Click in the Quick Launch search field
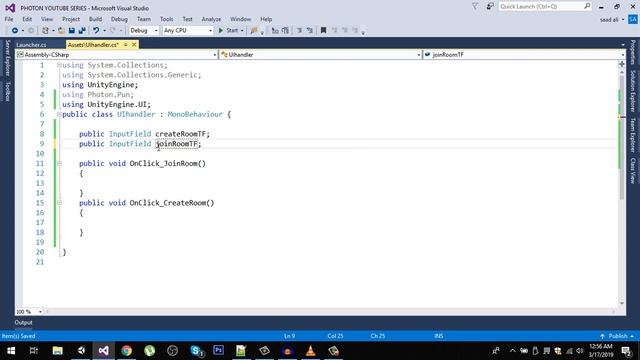Screen dimensions: 640x360 (x=544, y=7)
